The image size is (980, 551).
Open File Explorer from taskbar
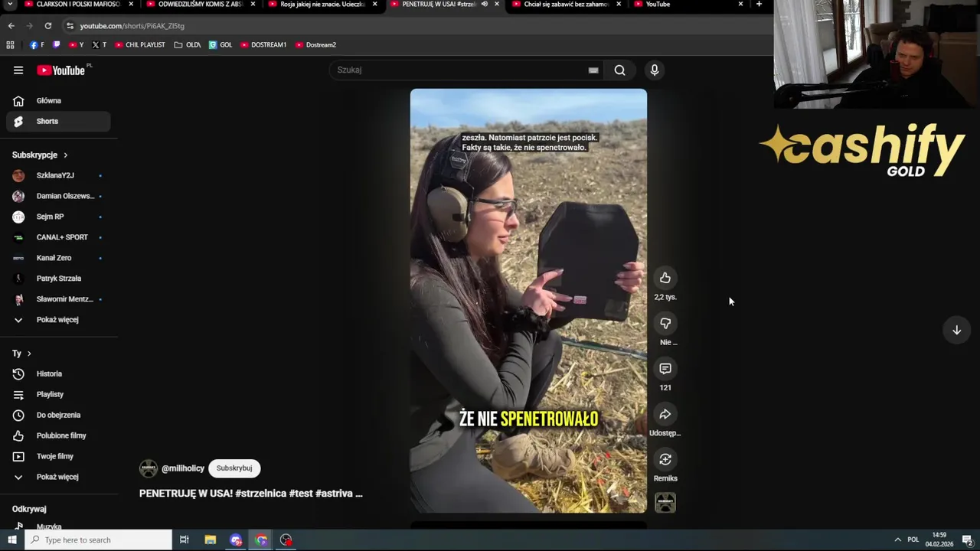tap(211, 540)
